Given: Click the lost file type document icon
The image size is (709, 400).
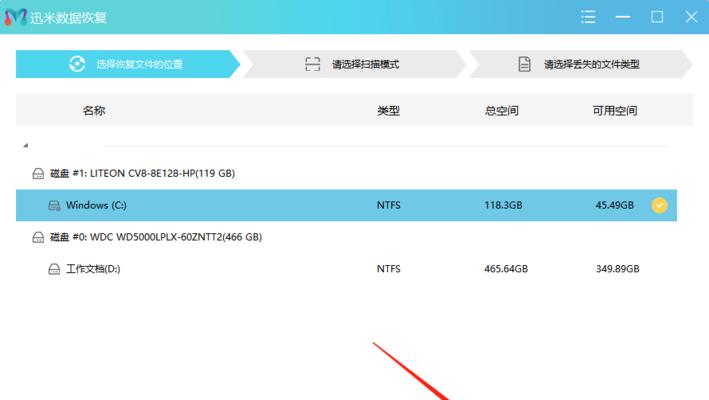Looking at the screenshot, I should click(524, 64).
